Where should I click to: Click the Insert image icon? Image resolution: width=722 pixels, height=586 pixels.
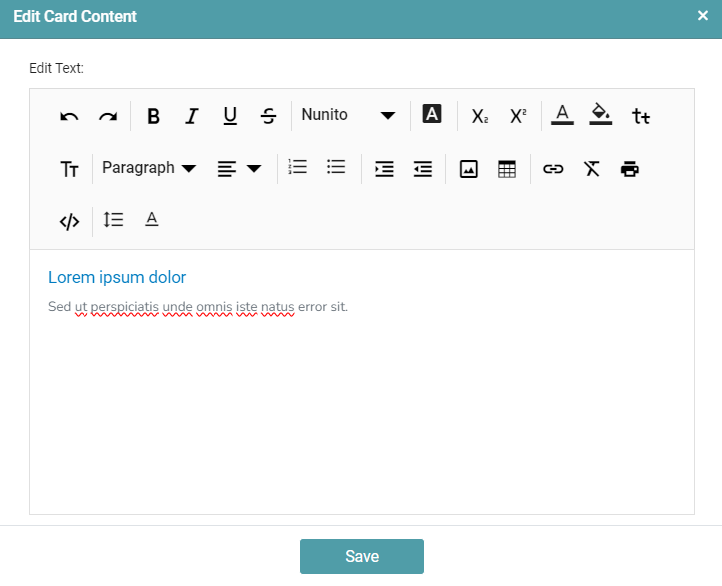[468, 169]
